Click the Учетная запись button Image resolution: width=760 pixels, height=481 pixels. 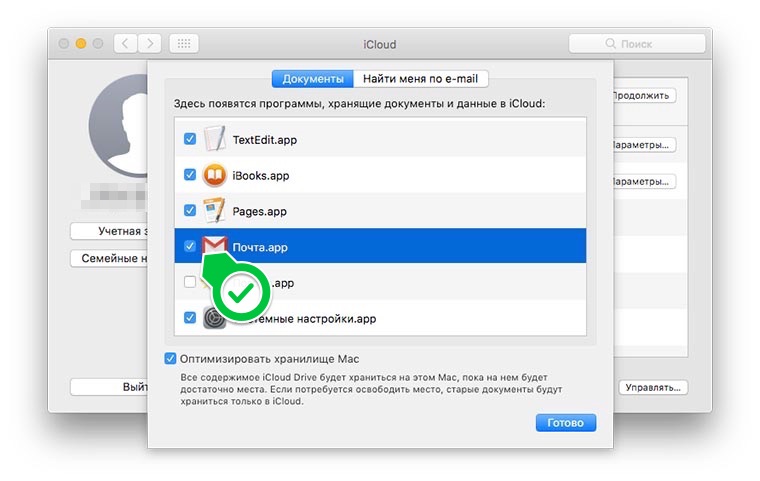109,231
